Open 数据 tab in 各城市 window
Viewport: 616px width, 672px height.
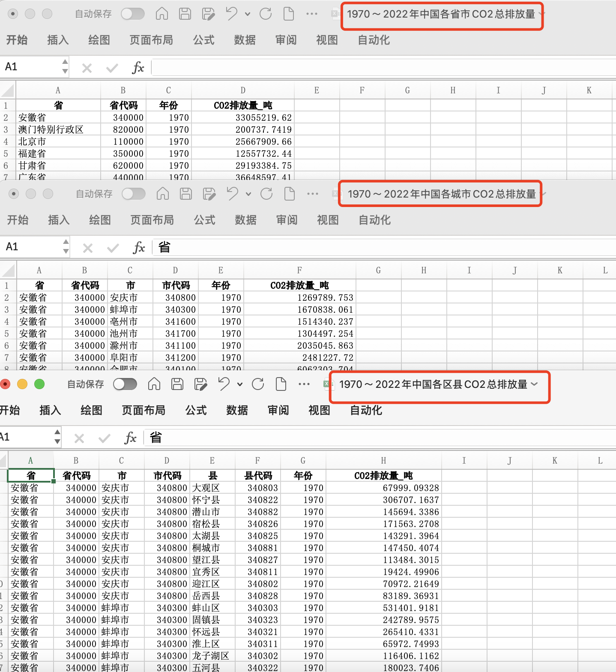[245, 220]
